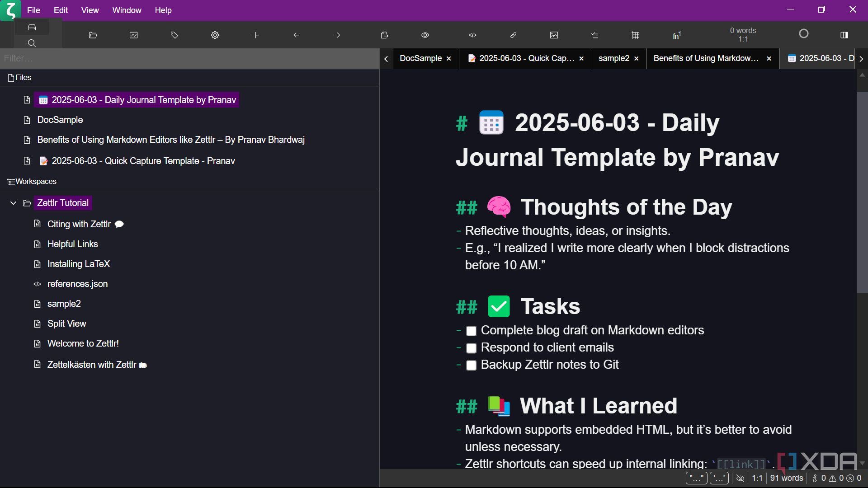The height and width of the screenshot is (488, 868).
Task: Open Installing LaTeX file
Action: [79, 264]
